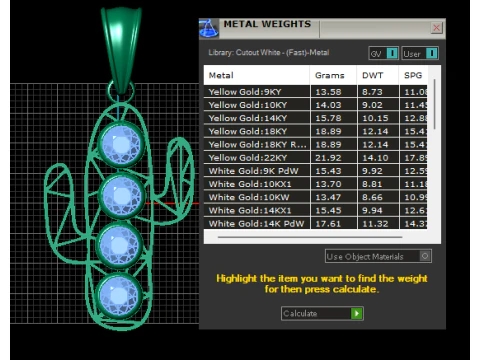Screen dimensions: 480x360
Task: Select the White Gold:10KX1 row
Action: pos(315,184)
